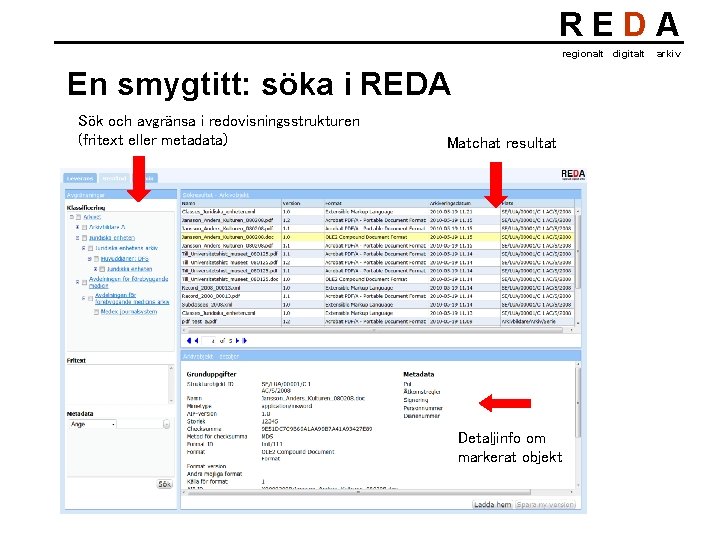Click the Spara ny version button
This screenshot has width=720, height=540.
(546, 505)
